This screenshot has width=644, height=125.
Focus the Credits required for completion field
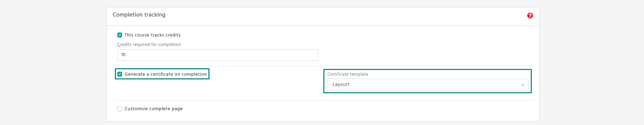pos(218,55)
